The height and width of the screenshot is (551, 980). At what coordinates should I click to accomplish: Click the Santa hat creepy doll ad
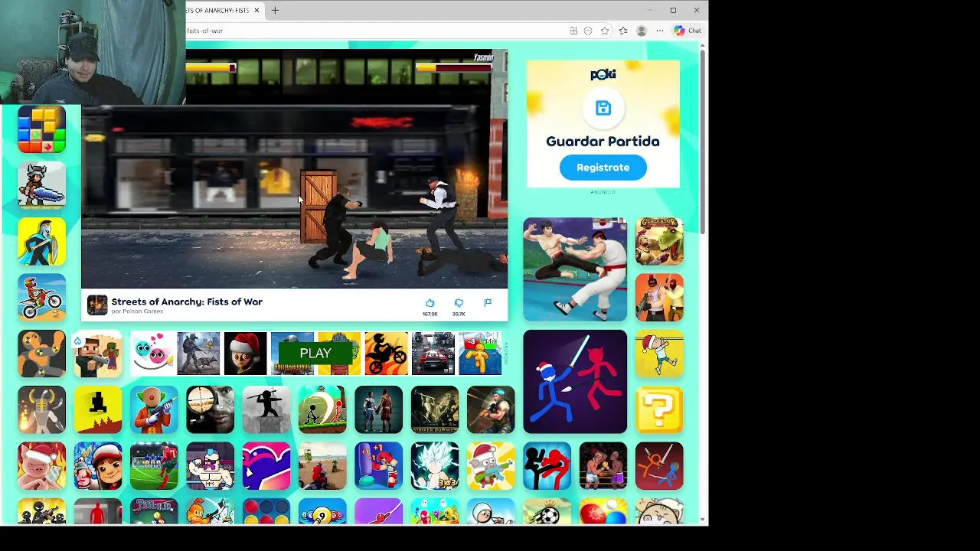click(245, 354)
